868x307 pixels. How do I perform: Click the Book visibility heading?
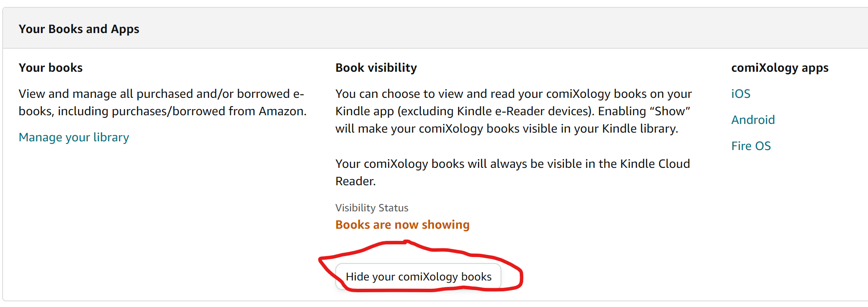(376, 68)
